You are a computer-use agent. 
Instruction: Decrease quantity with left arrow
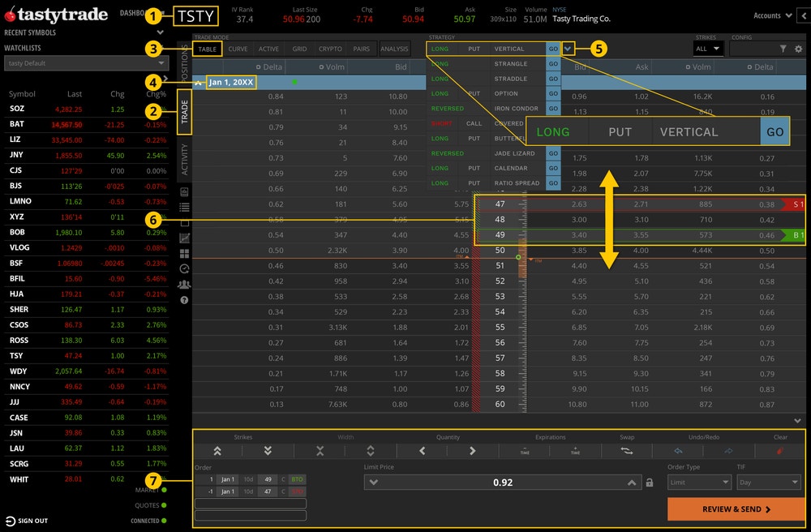coord(423,451)
